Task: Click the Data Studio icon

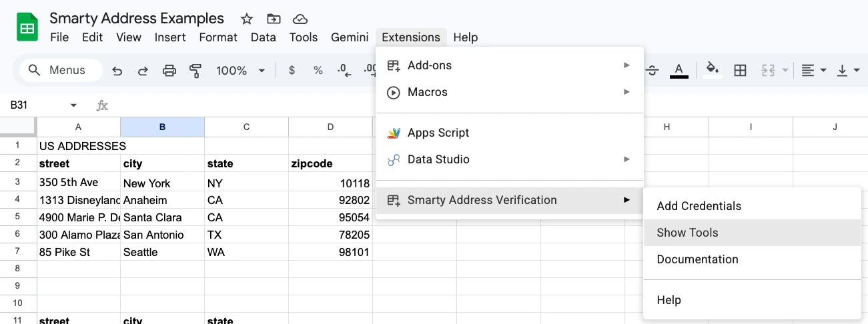Action: (x=394, y=159)
